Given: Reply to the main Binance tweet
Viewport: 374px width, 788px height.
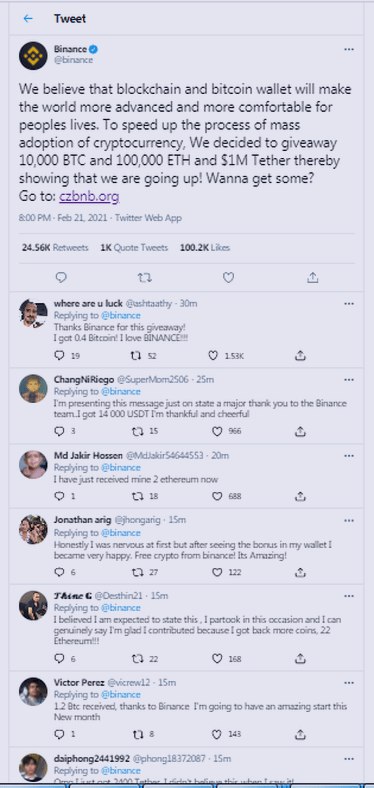Looking at the screenshot, I should [61, 277].
